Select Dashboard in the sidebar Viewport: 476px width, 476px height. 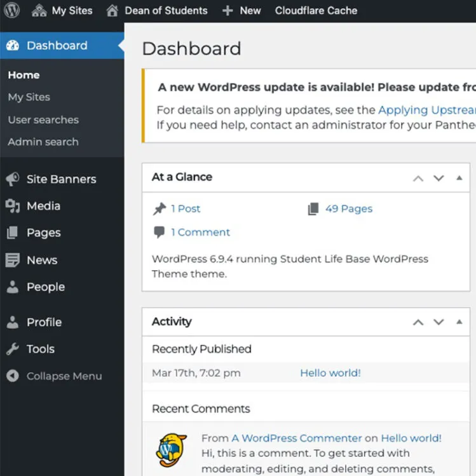pos(62,46)
